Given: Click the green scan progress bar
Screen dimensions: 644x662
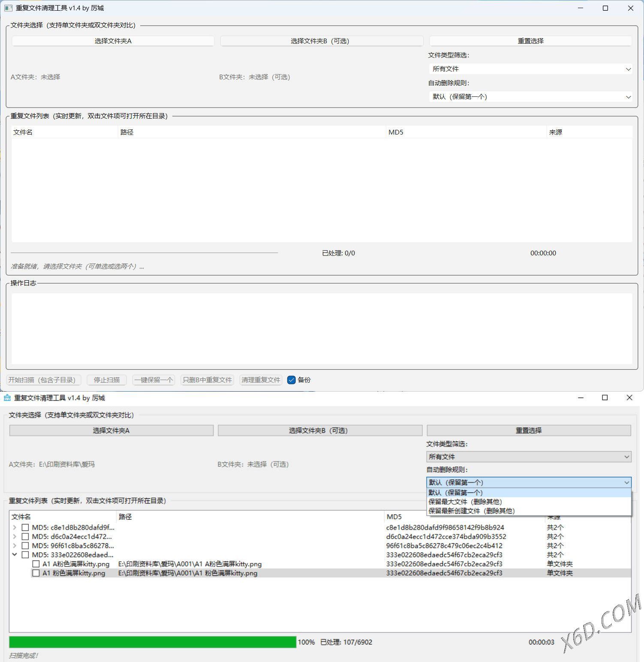Looking at the screenshot, I should point(152,642).
